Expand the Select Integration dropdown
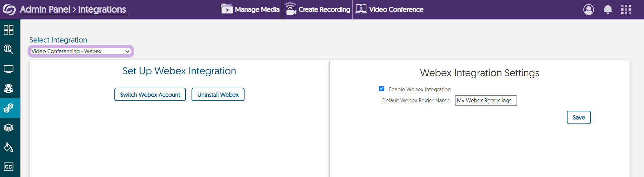644x177 pixels. [x=80, y=51]
